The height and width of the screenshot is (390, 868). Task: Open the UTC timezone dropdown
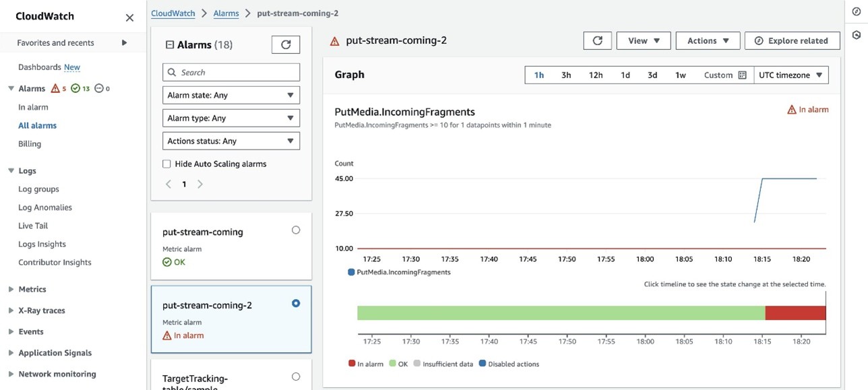(x=790, y=75)
